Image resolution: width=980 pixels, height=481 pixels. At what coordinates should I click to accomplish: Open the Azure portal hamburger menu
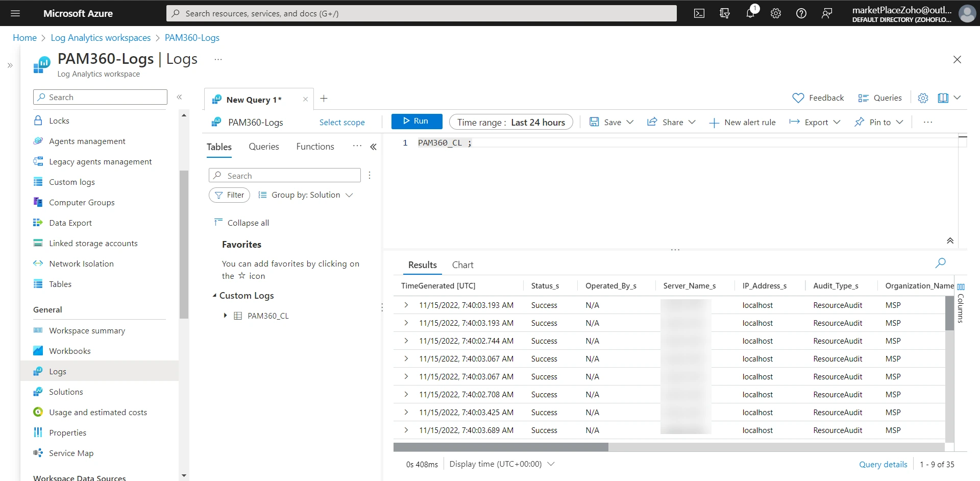tap(15, 13)
